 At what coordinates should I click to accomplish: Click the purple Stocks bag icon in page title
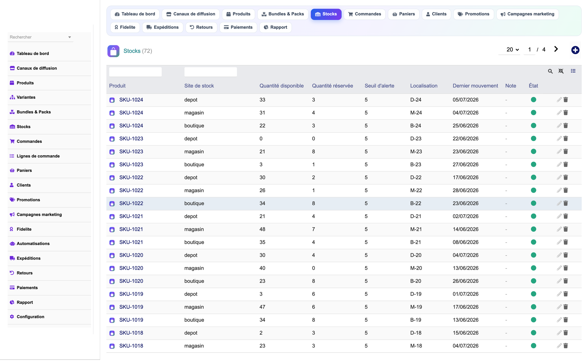(x=113, y=51)
